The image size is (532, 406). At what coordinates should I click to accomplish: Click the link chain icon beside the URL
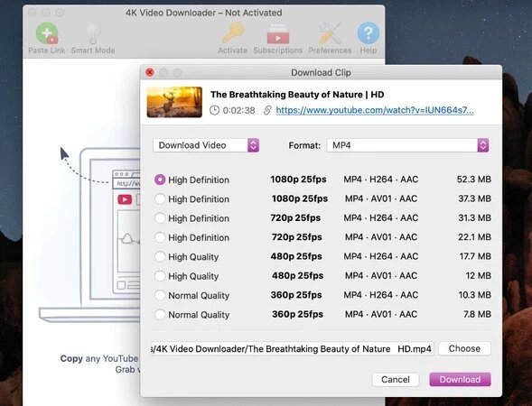tap(267, 110)
